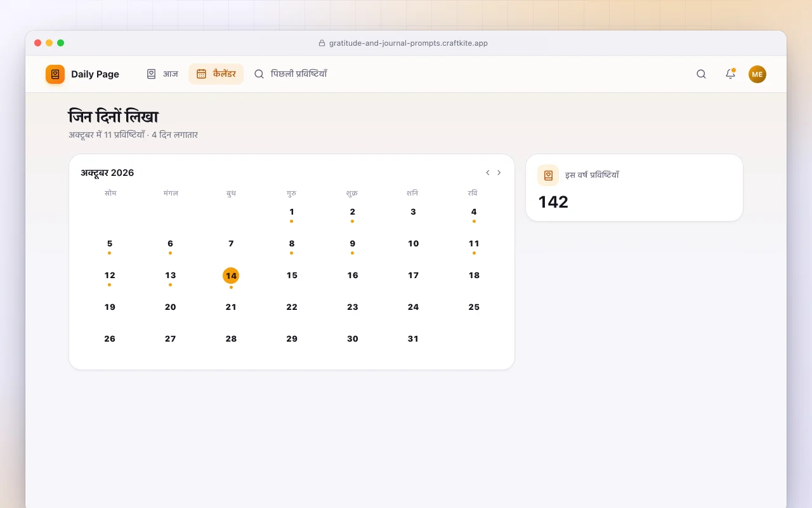Open the search magnifier in the header

701,74
